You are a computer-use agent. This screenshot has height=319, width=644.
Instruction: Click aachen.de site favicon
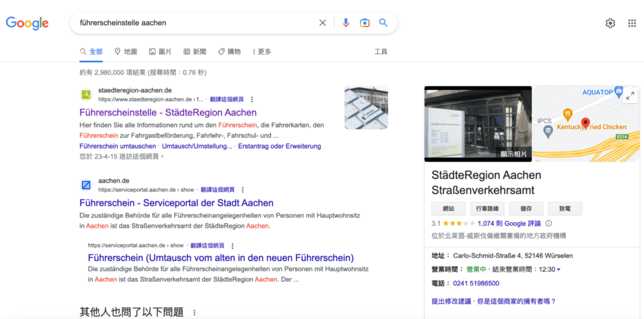click(x=86, y=186)
